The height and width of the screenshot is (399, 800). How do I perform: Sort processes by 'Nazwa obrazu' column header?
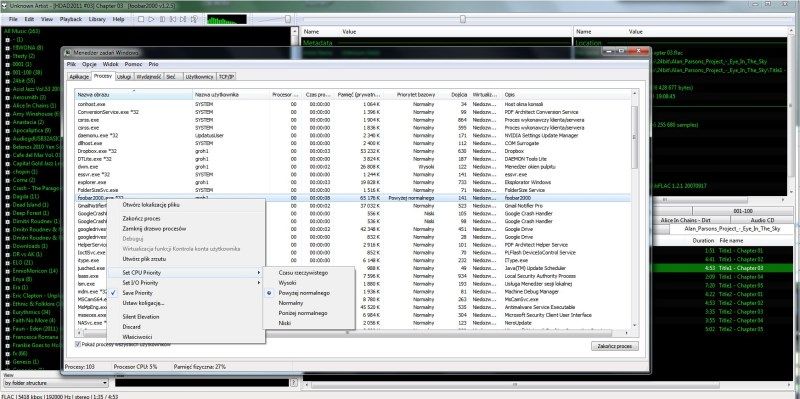point(134,95)
